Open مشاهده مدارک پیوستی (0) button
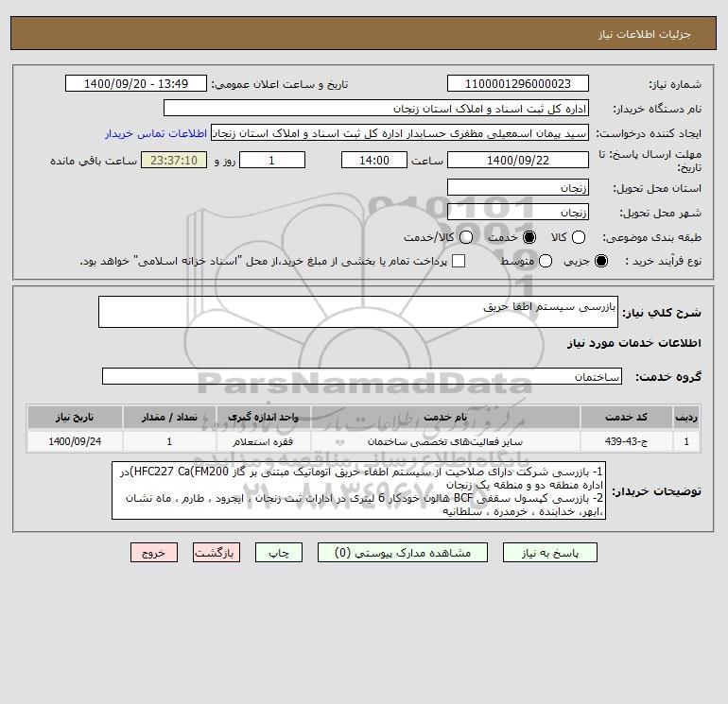The image size is (728, 704). (x=403, y=553)
